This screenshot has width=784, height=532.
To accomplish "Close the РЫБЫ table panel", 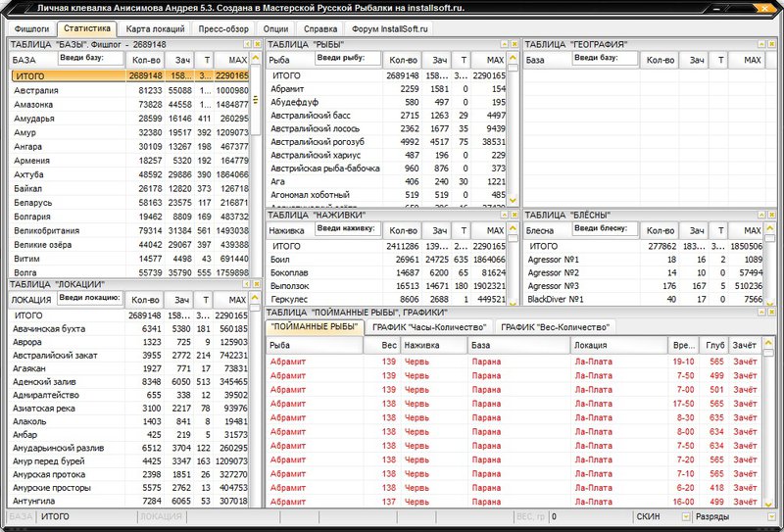I will (x=514, y=44).
